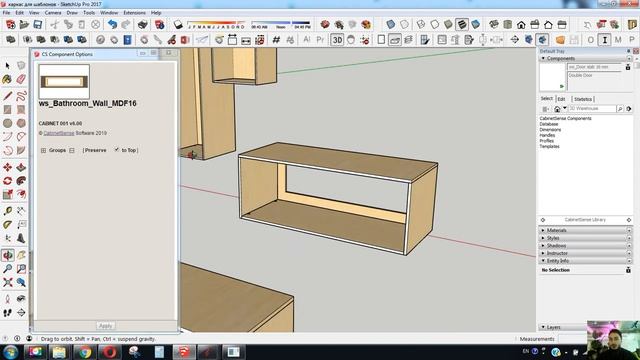Viewport: 640px width, 360px height.
Task: Collapse all Groups with minus box
Action: point(72,151)
